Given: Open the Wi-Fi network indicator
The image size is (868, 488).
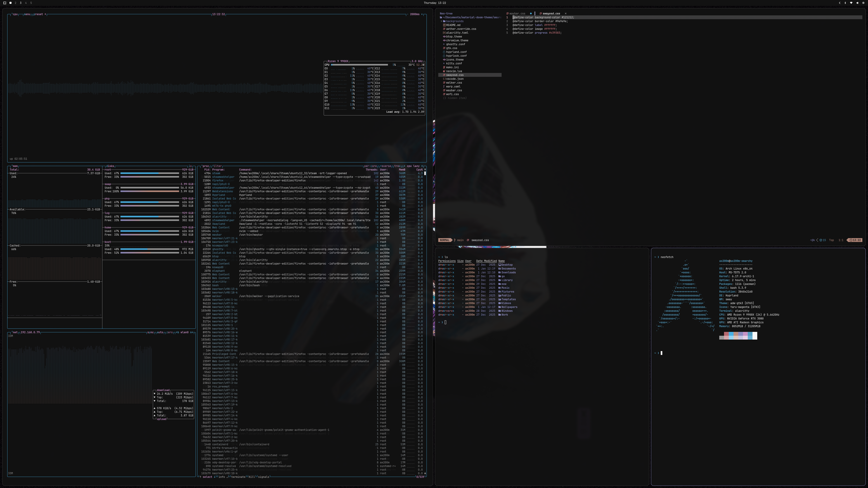Looking at the screenshot, I should 851,3.
